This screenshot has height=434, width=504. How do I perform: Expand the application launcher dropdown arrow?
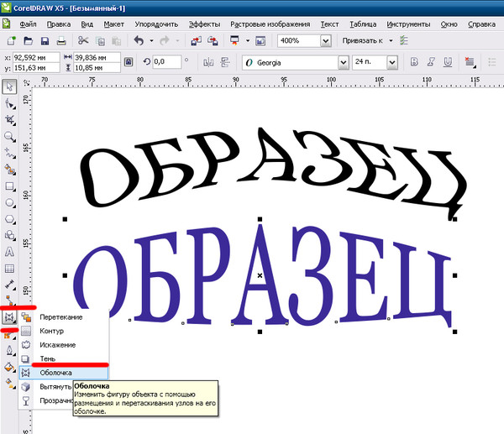tap(248, 40)
